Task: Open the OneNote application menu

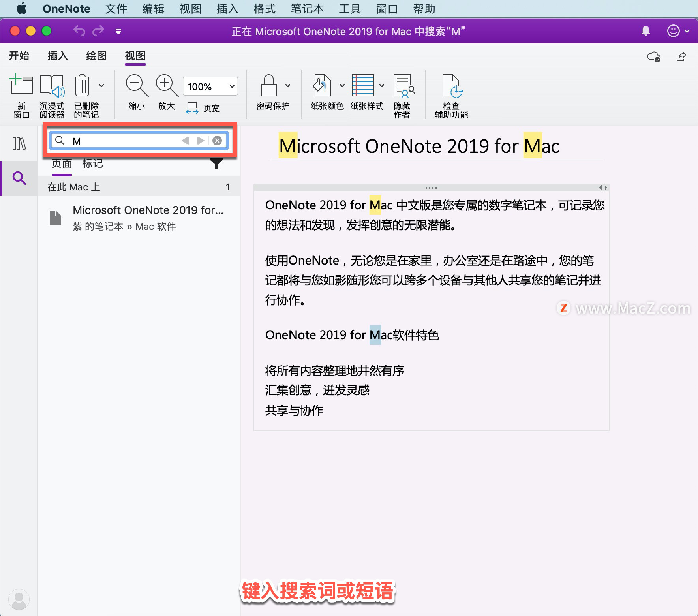Action: pos(66,9)
